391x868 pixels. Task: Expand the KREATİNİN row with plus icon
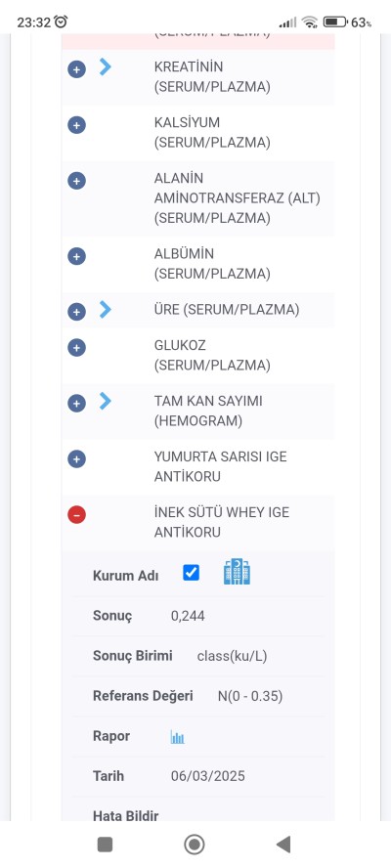point(76,69)
